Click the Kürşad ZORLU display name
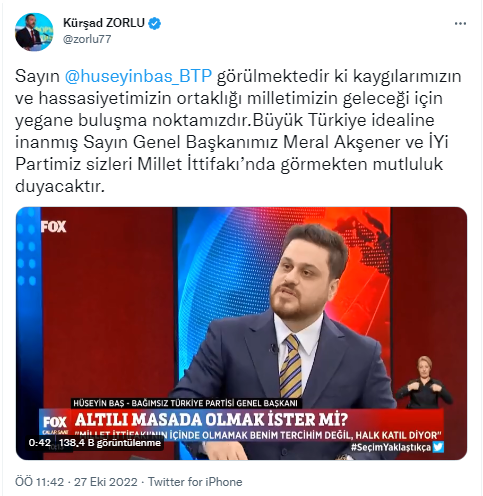The height and width of the screenshot is (496, 483). coord(104,23)
